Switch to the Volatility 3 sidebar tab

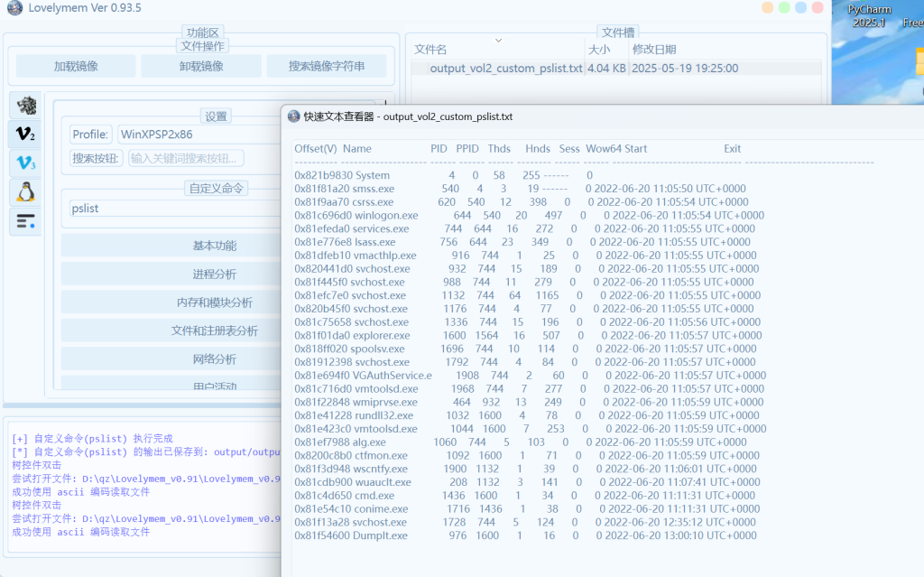point(26,163)
